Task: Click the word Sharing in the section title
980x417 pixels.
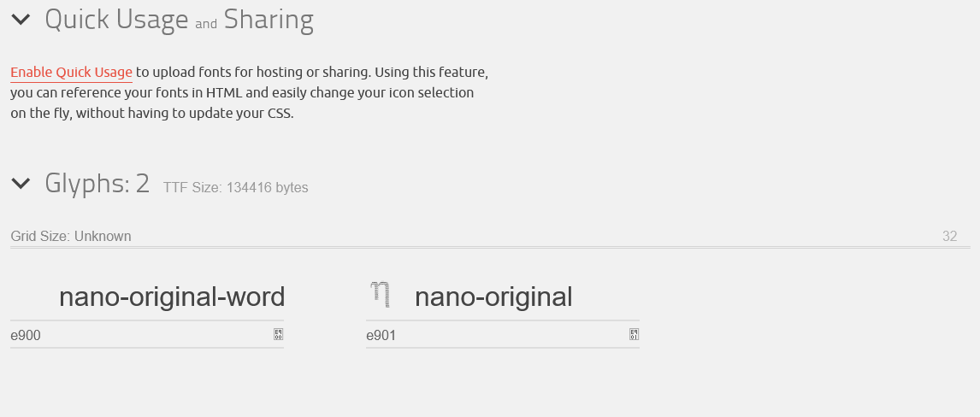Action: click(269, 20)
